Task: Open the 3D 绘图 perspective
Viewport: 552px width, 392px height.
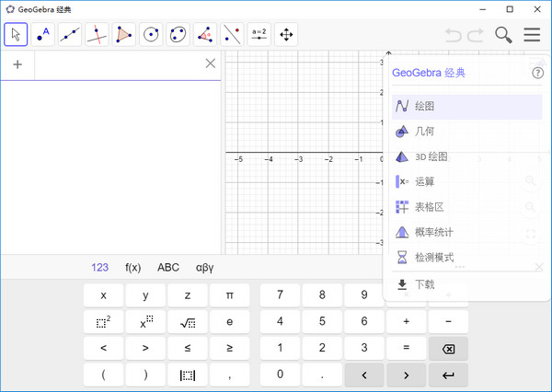Action: (430, 156)
